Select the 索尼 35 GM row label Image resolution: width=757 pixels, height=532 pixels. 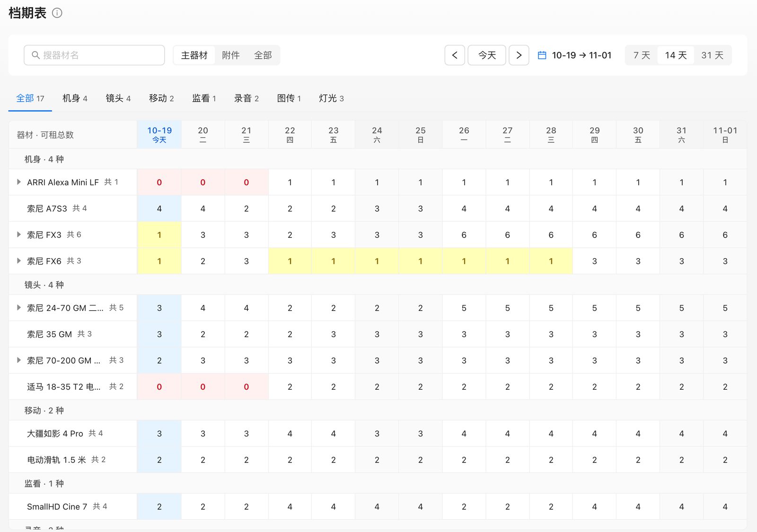tap(49, 334)
